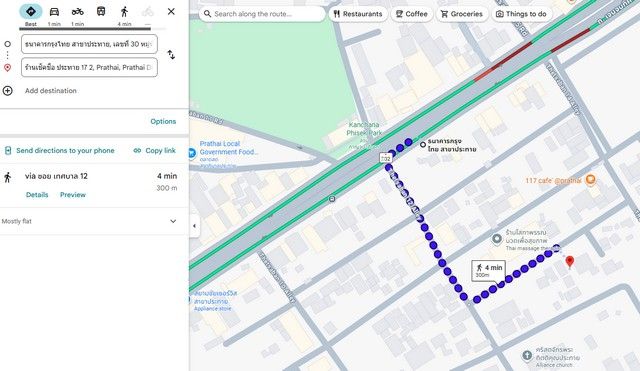
Task: Collapse the side panel arrow
Action: coord(195,226)
